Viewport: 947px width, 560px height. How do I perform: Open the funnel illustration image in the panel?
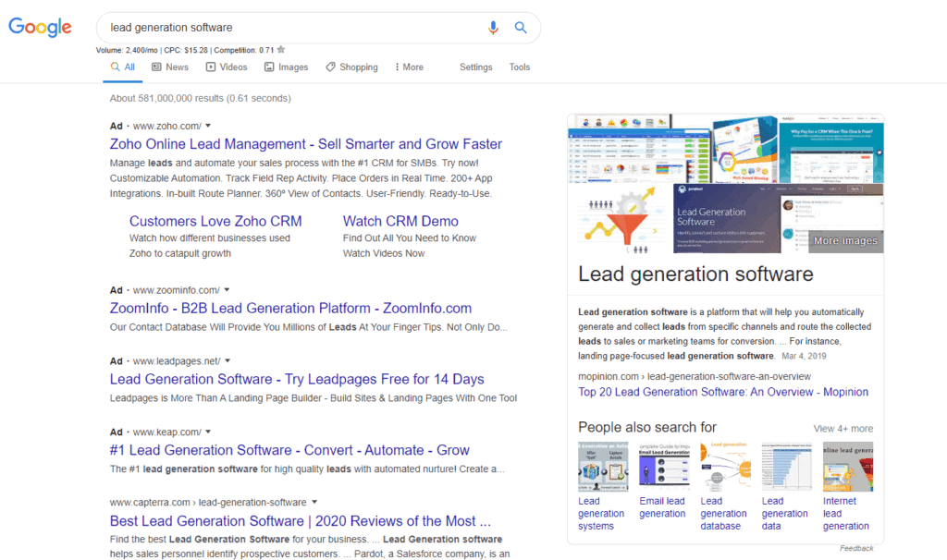pyautogui.click(x=621, y=218)
